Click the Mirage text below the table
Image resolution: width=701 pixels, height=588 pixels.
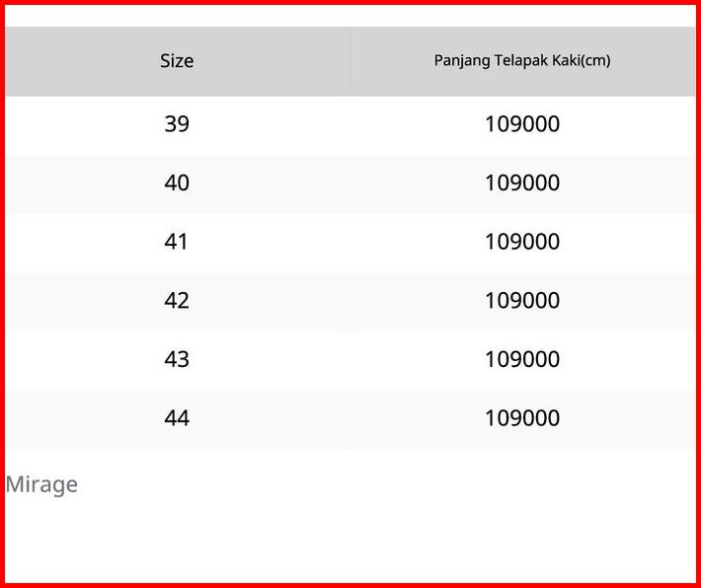(x=41, y=484)
